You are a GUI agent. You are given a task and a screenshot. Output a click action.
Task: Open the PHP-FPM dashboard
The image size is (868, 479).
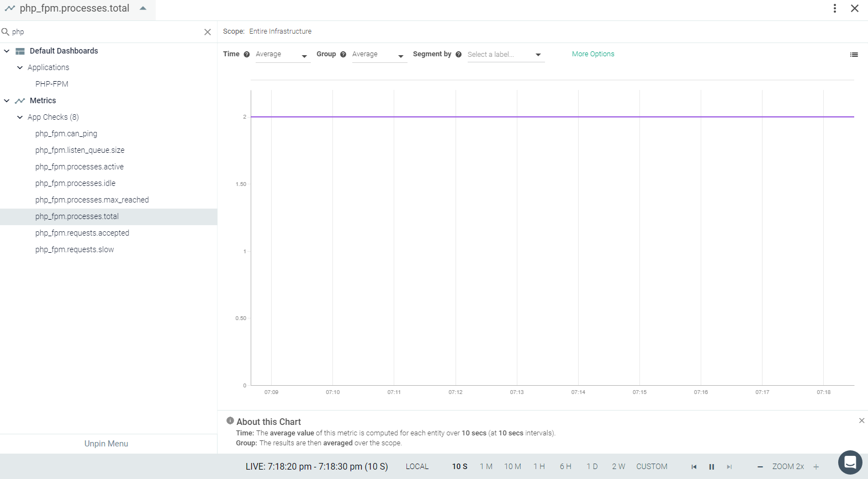[52, 84]
